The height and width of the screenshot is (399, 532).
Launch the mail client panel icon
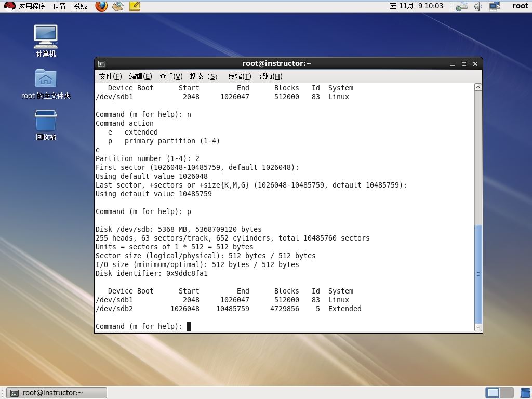118,6
